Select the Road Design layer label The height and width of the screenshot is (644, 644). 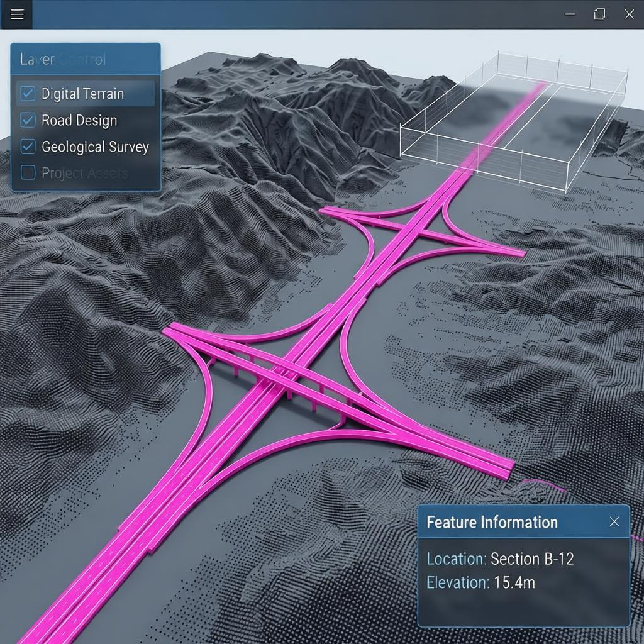tap(79, 120)
